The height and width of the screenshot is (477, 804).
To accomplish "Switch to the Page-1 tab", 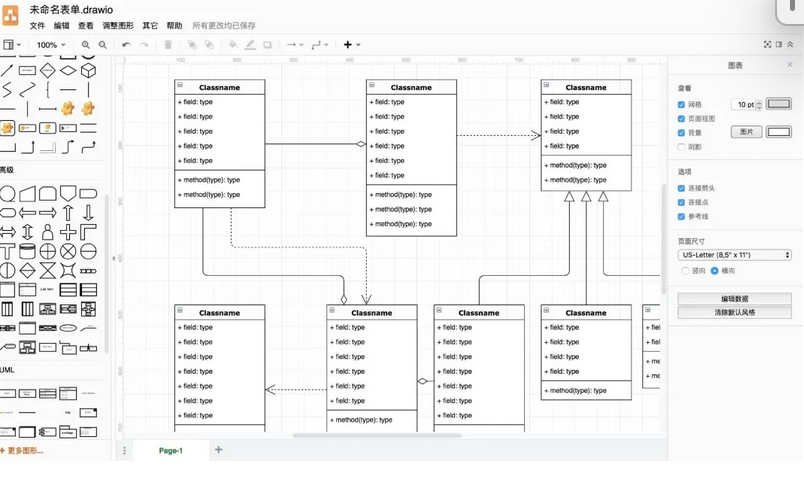I will point(171,451).
